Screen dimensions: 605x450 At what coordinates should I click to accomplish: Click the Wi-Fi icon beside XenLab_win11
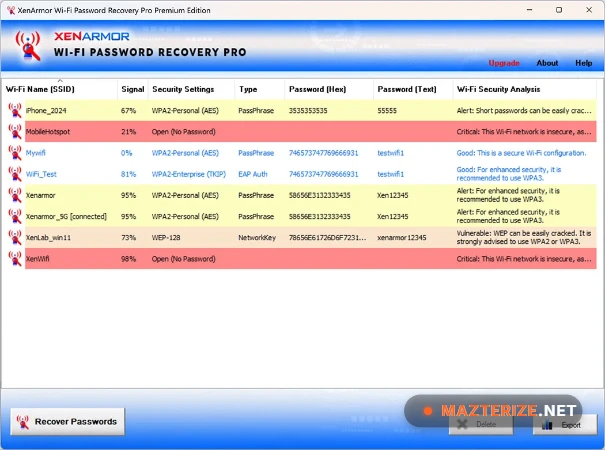(x=15, y=238)
